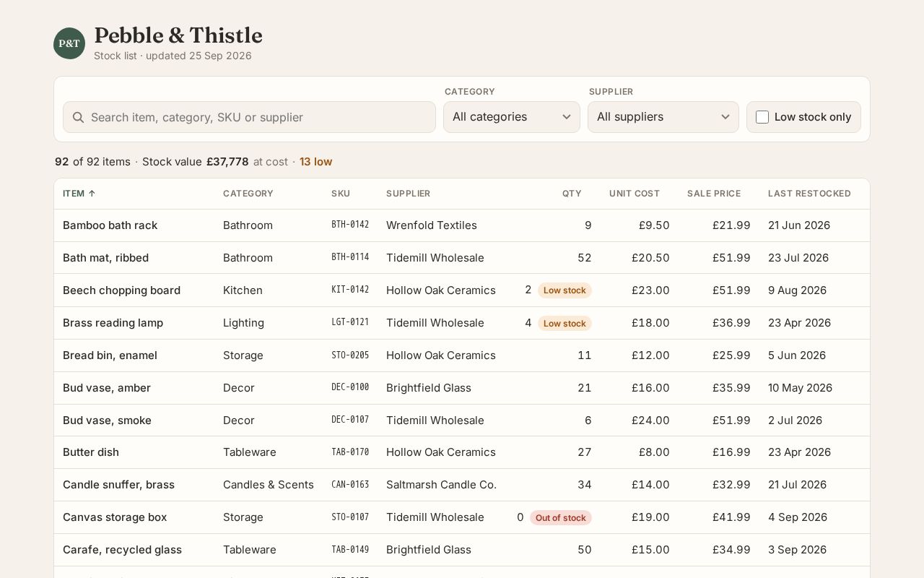Screen dimensions: 924x578
Task: Click the Lighting category cell
Action: tap(243, 323)
